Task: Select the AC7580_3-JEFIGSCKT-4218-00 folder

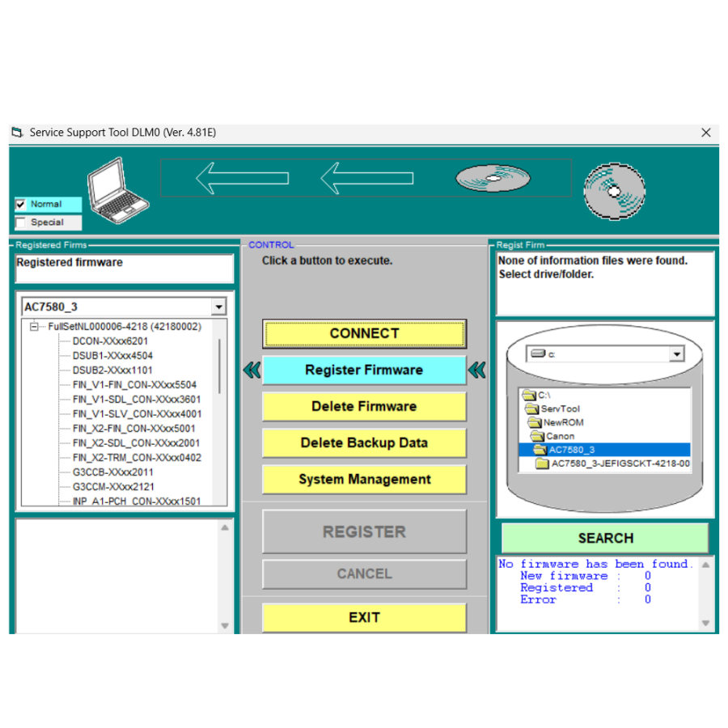Action: pyautogui.click(x=612, y=463)
